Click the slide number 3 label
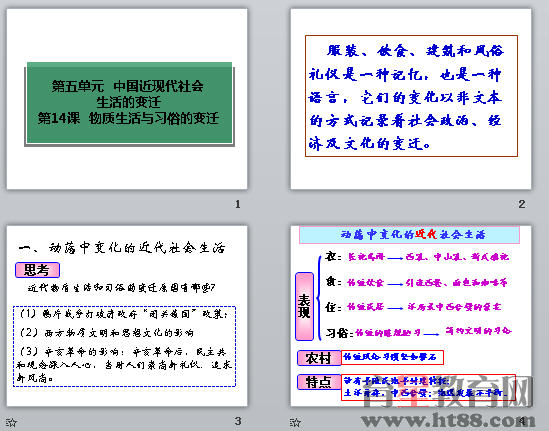549x431 pixels. click(x=238, y=421)
